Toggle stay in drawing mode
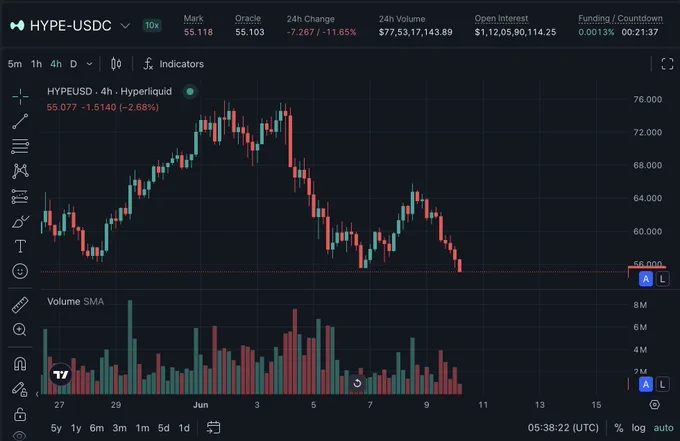The width and height of the screenshot is (680, 441). pyautogui.click(x=20, y=389)
